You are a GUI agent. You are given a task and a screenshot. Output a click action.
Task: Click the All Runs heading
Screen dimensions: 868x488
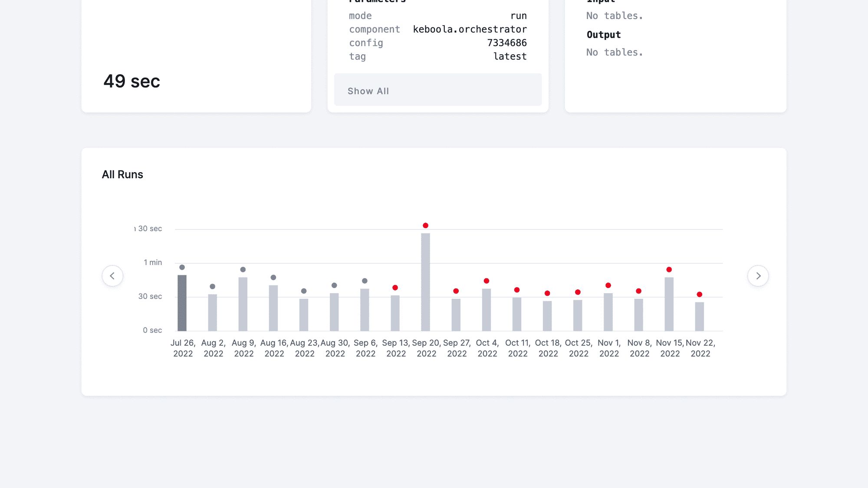point(122,174)
